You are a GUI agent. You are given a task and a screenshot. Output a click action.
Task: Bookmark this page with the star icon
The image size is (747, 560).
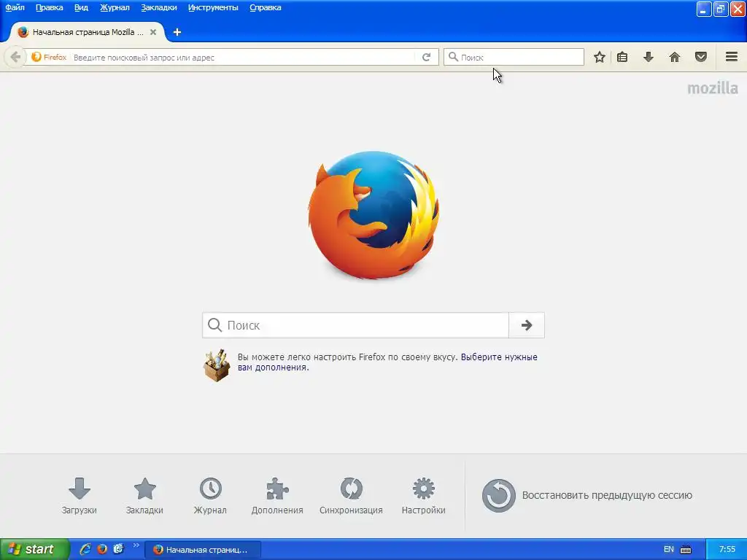click(x=600, y=57)
